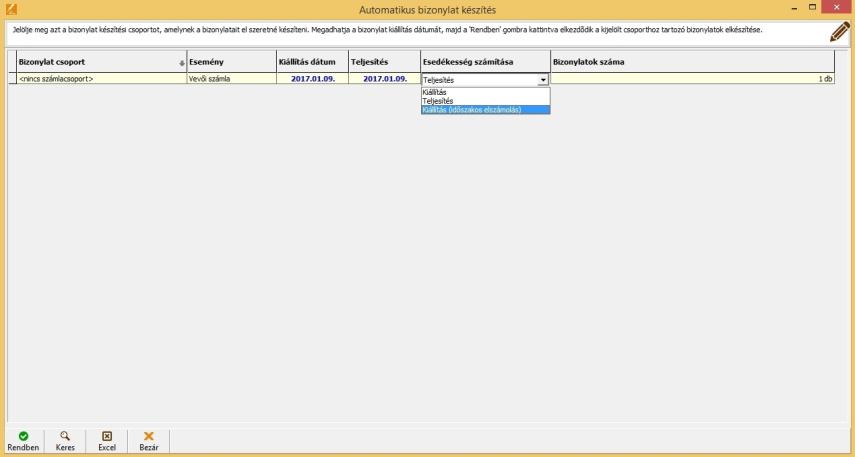
Task: Maximize the Automatikus bizonylat készítés window
Action: pos(811,8)
